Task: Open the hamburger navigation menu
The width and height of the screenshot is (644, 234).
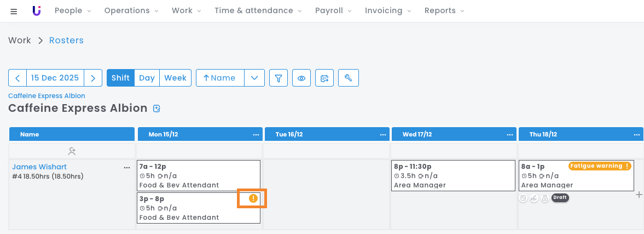Action: [x=14, y=11]
